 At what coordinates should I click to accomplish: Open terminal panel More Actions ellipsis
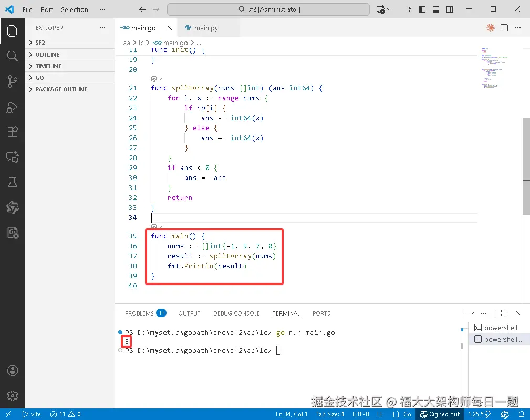pos(484,313)
